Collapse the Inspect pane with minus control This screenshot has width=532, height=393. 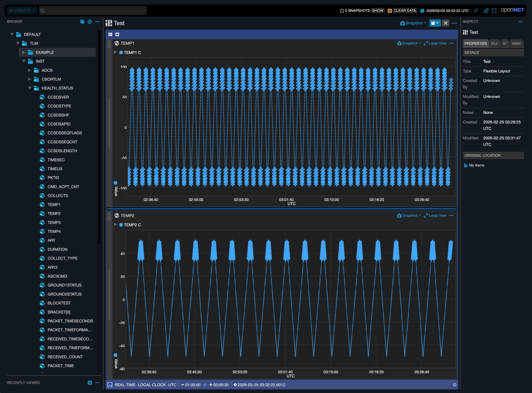pyautogui.click(x=521, y=21)
